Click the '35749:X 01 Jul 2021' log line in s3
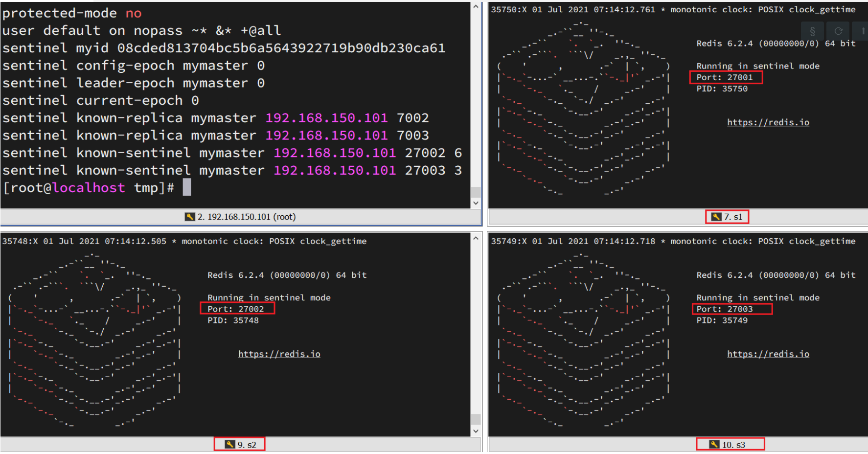This screenshot has width=868, height=454. [x=673, y=241]
